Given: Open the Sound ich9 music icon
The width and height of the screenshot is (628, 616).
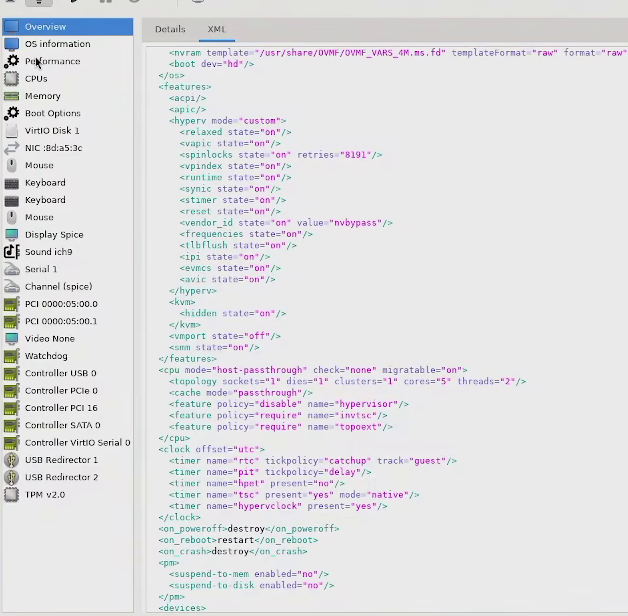Looking at the screenshot, I should pos(11,252).
